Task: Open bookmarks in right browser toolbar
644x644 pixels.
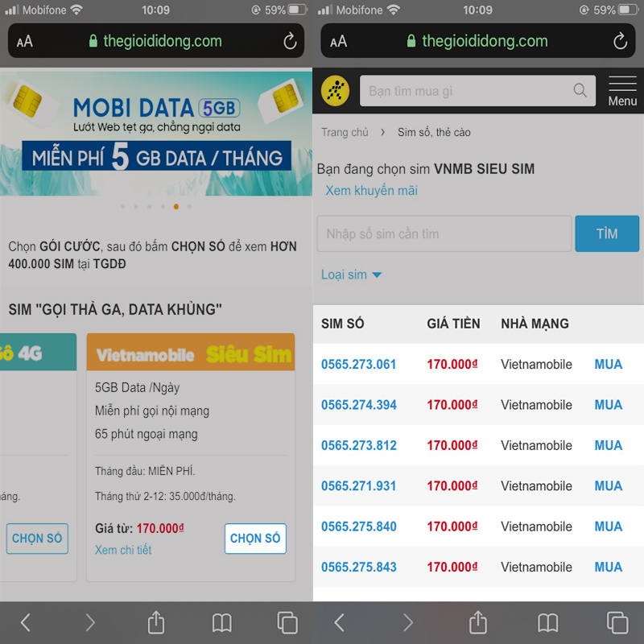Action: tap(548, 622)
